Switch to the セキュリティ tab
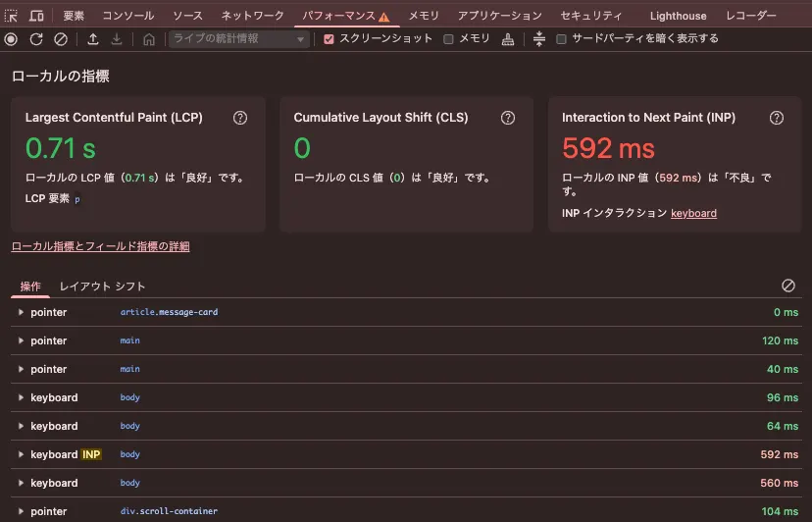The width and height of the screenshot is (812, 522). click(x=591, y=16)
